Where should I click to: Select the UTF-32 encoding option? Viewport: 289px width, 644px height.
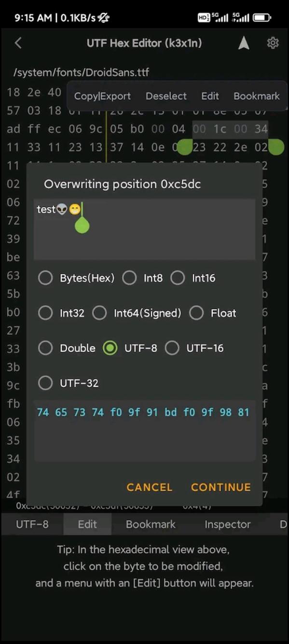(45, 383)
